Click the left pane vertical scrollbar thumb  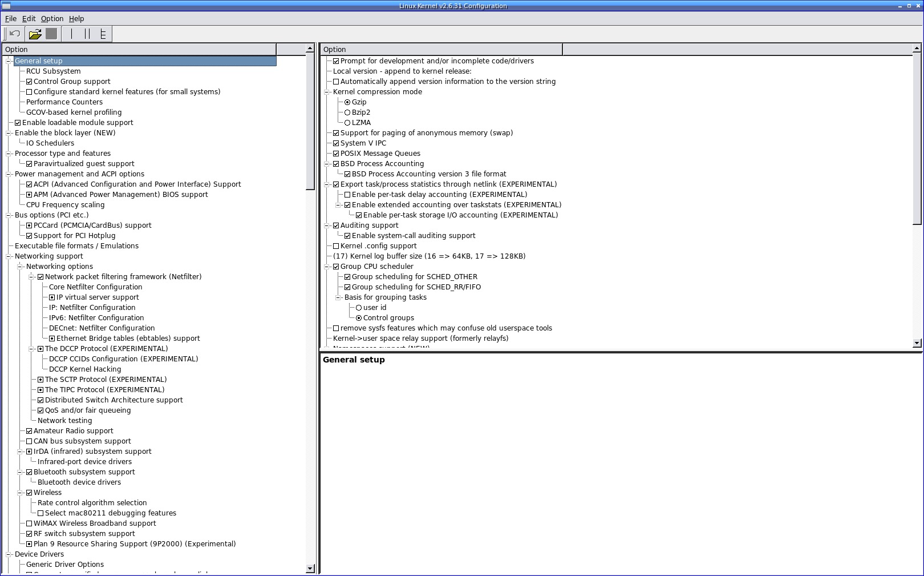pyautogui.click(x=310, y=121)
